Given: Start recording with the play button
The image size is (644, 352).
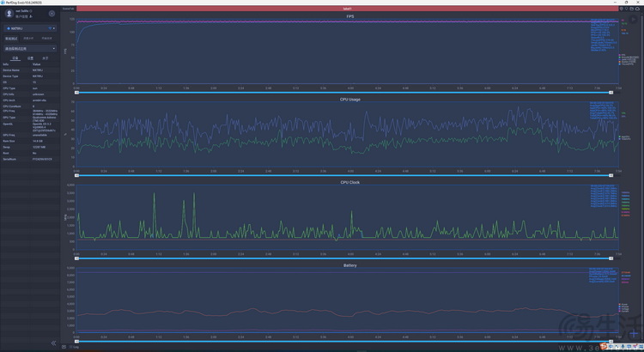Looking at the screenshot, I should [x=634, y=19].
